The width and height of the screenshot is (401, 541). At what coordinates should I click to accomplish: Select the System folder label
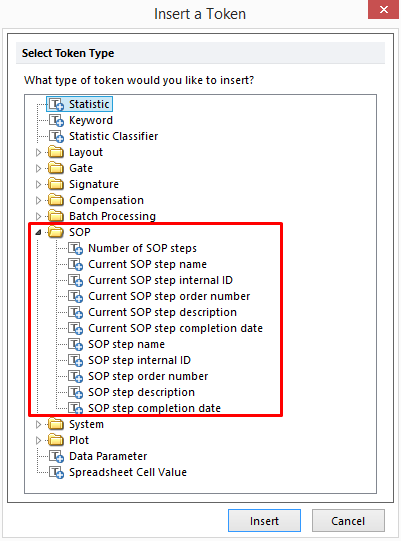[86, 424]
